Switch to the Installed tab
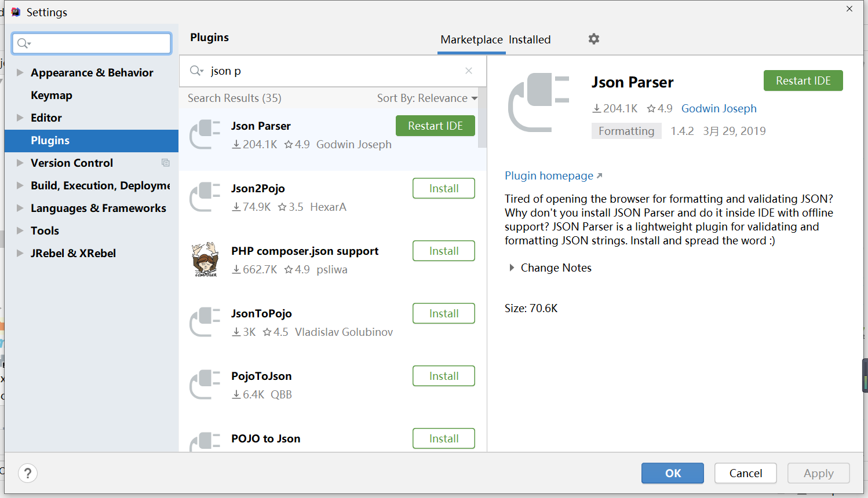This screenshot has height=498, width=868. (530, 39)
